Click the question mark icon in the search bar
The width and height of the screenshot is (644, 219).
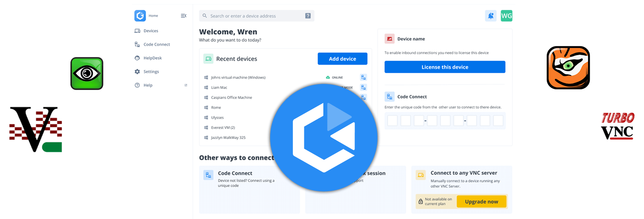coord(308,16)
